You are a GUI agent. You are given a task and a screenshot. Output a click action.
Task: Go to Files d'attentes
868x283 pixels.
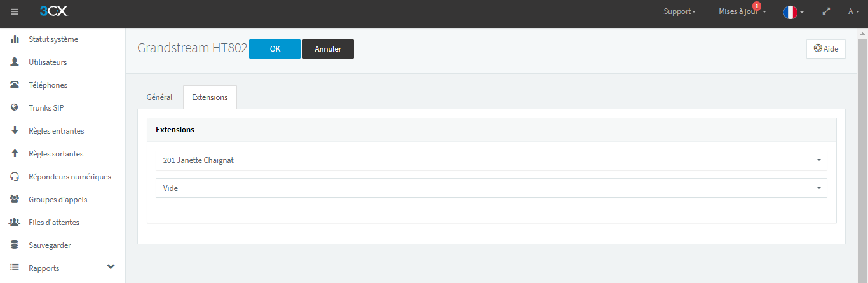[54, 223]
